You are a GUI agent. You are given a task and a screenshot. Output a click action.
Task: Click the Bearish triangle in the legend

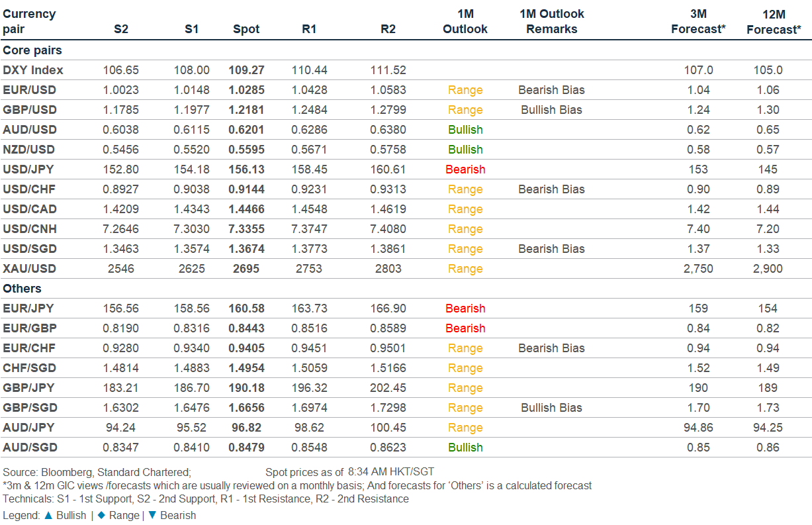[152, 515]
